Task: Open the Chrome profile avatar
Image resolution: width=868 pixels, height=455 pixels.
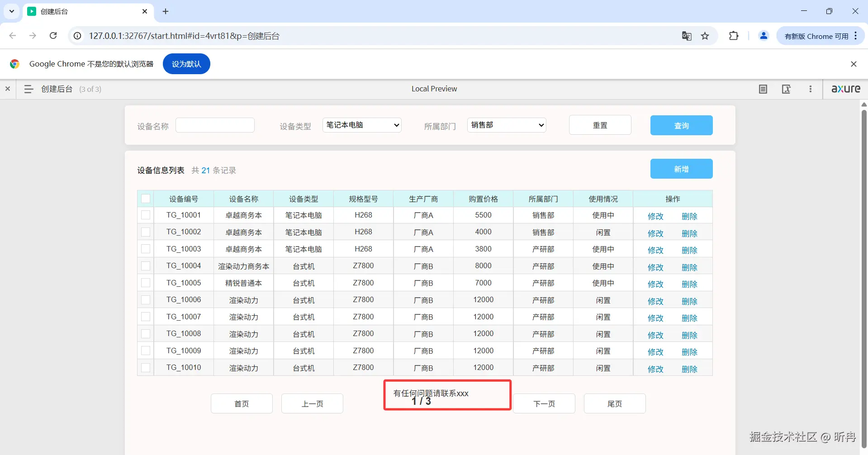Action: coord(764,36)
